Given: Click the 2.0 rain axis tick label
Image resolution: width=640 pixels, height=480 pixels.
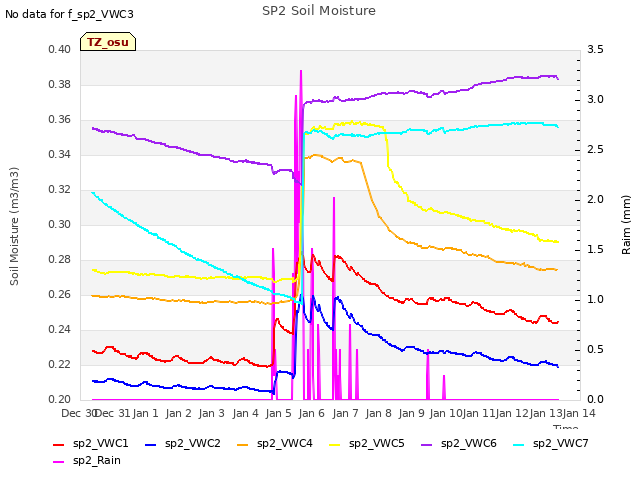Looking at the screenshot, I should coord(595,200).
